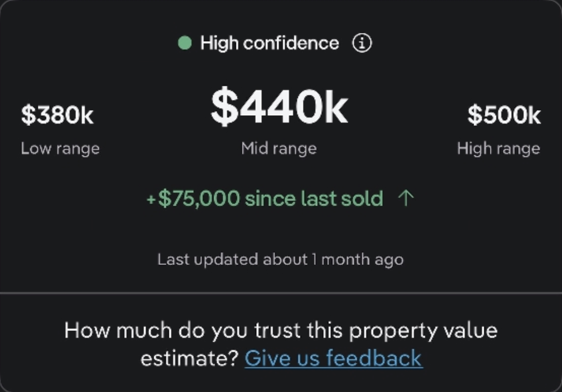
Task: Click the green arrow beside since last sold
Action: tap(406, 198)
